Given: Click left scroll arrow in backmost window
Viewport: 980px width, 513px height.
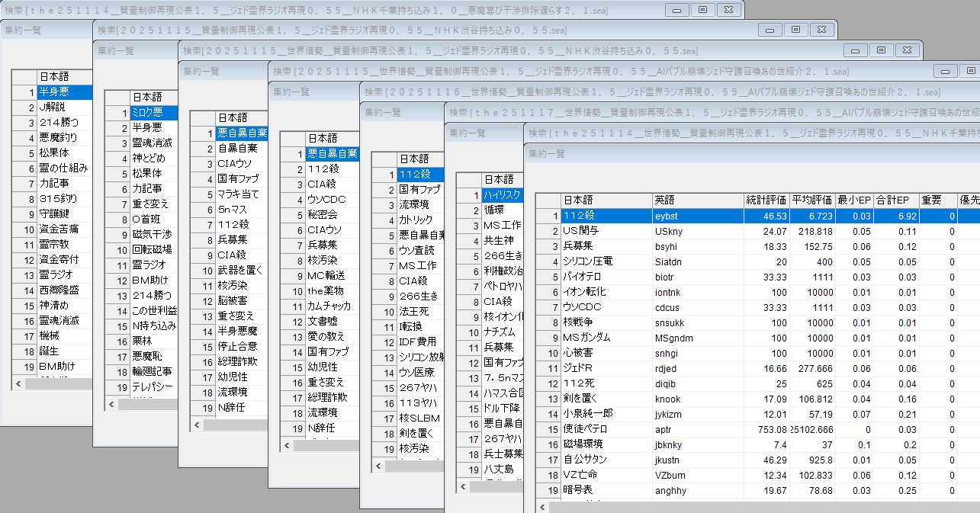Looking at the screenshot, I should click(18, 384).
